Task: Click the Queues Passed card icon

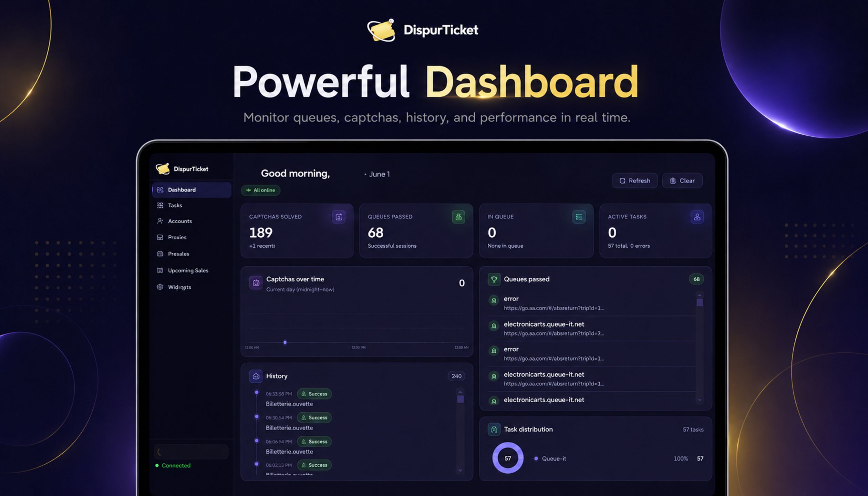Action: click(x=458, y=217)
